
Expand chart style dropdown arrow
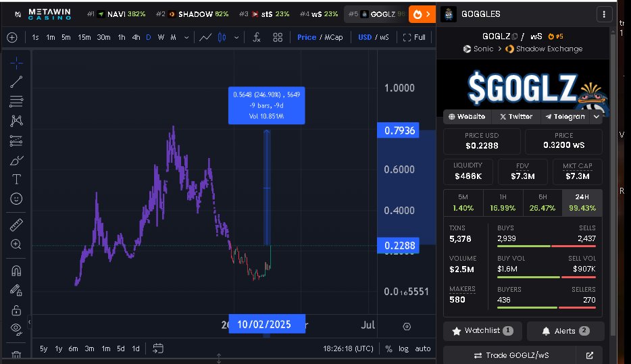pos(236,37)
